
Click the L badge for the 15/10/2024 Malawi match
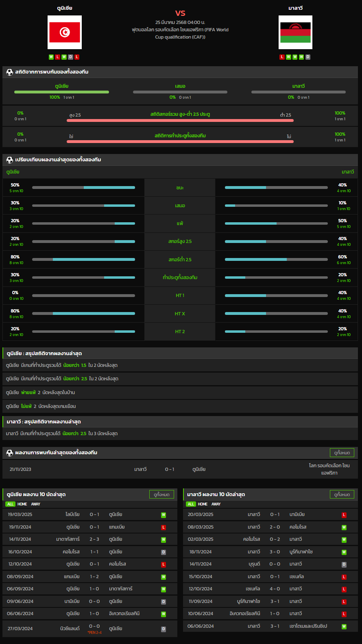(344, 577)
